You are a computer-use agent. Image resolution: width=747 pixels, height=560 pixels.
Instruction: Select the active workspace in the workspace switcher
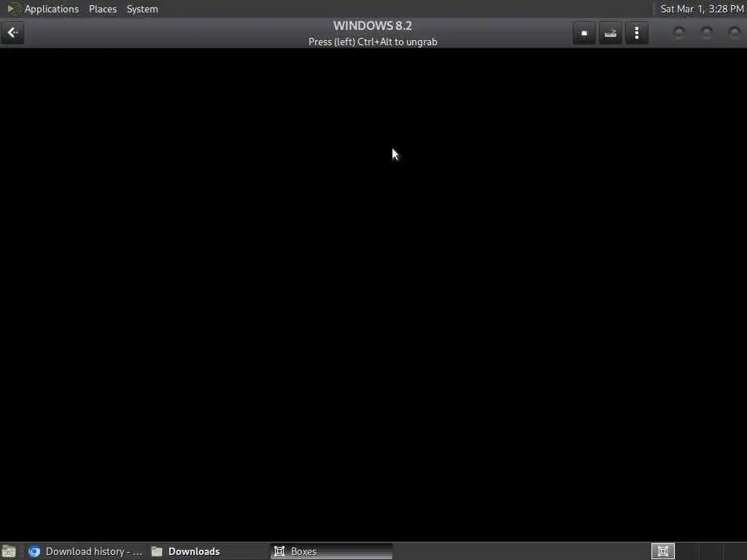663,551
